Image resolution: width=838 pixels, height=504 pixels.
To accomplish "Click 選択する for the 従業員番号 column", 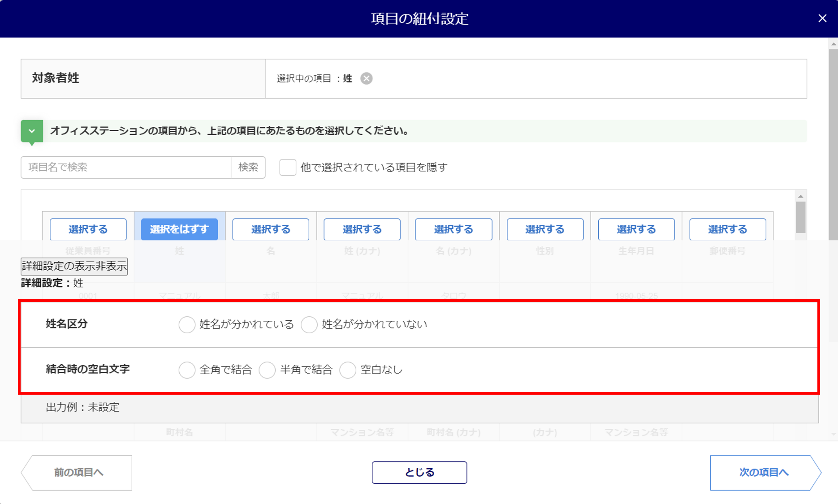I will coord(88,229).
